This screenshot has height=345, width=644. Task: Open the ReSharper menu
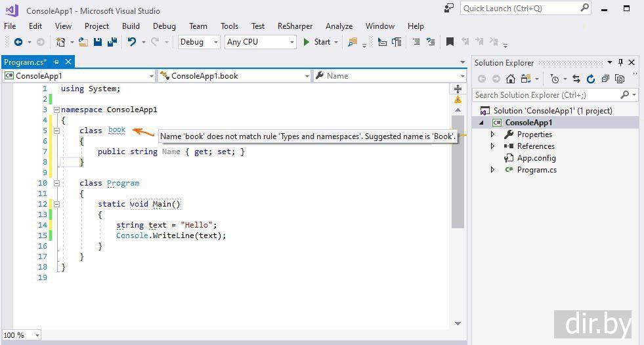[295, 26]
